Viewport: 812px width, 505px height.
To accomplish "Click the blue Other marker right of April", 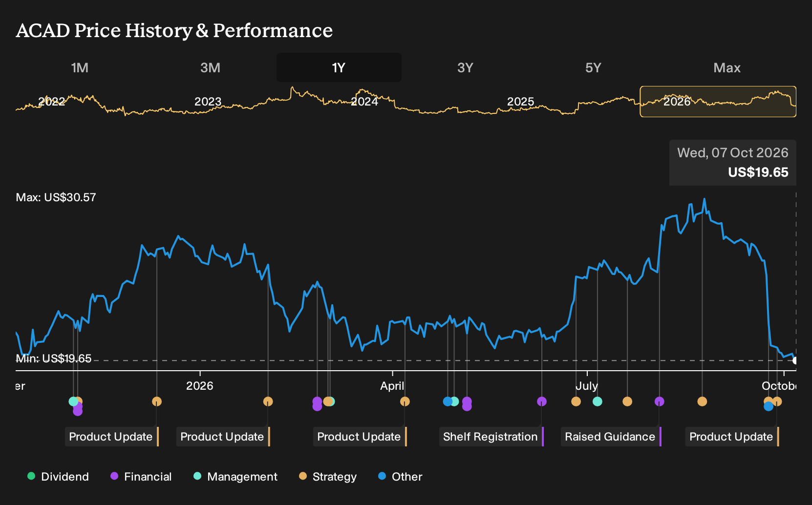I will (x=448, y=401).
